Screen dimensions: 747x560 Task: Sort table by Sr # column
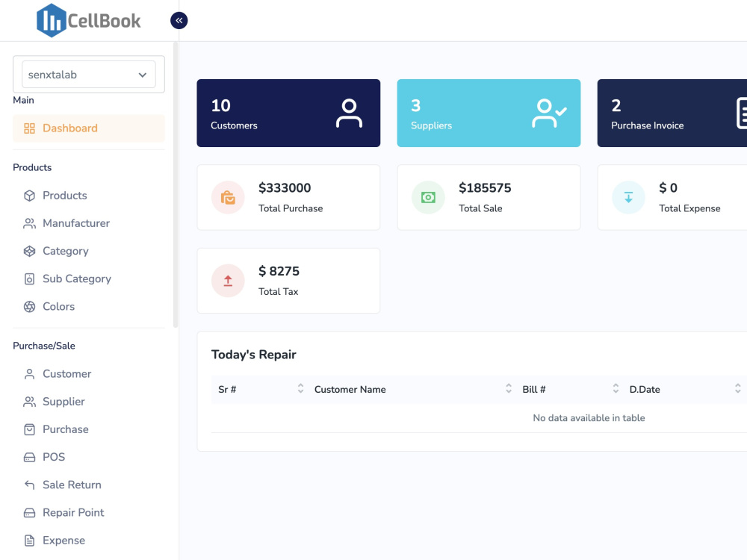point(261,389)
